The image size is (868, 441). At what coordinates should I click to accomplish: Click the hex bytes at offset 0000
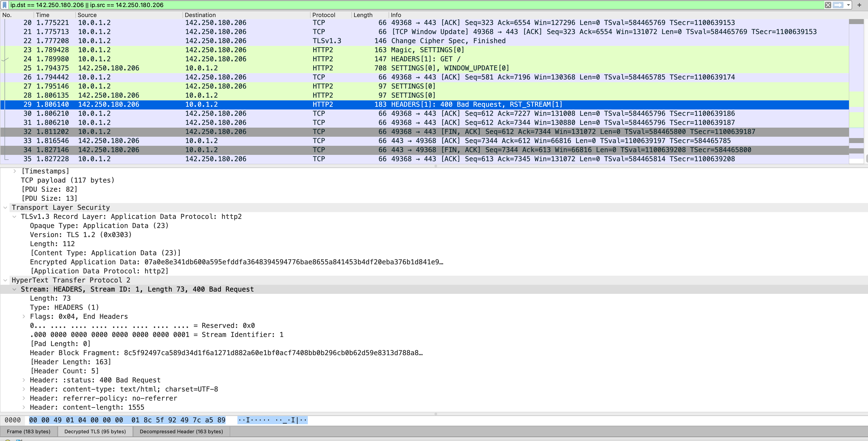click(127, 420)
